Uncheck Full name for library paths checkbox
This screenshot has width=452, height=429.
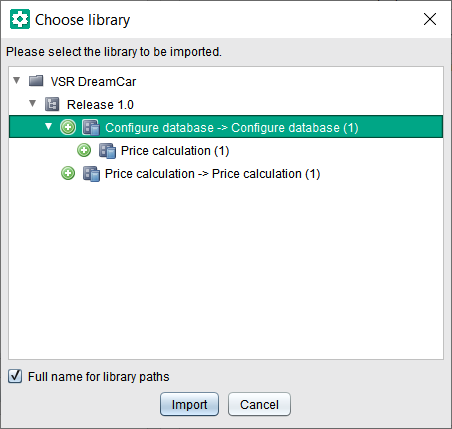pyautogui.click(x=15, y=376)
